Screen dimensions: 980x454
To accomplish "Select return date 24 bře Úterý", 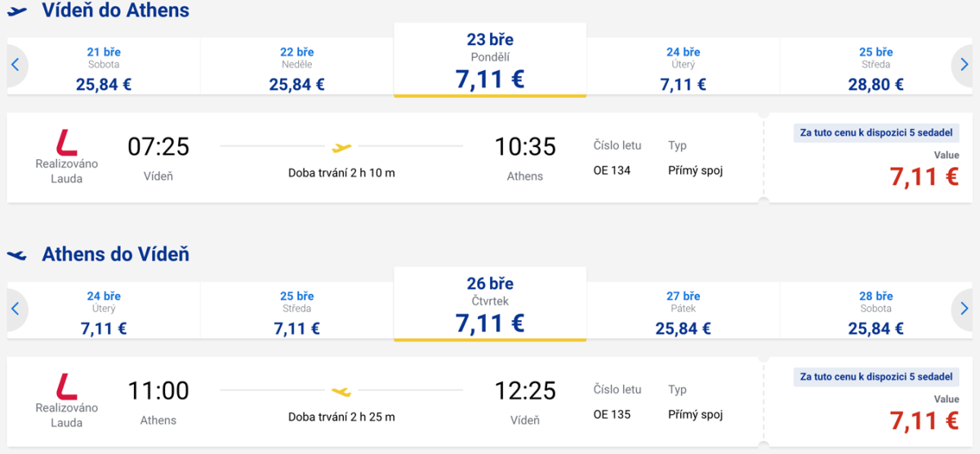I will (x=104, y=312).
